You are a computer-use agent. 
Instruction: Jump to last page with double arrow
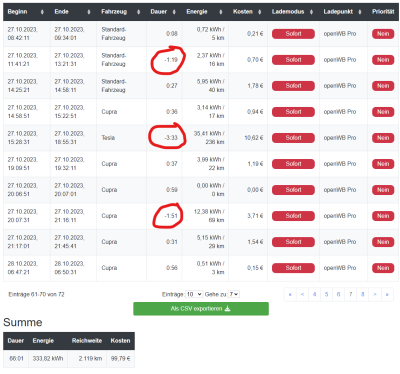(387, 294)
